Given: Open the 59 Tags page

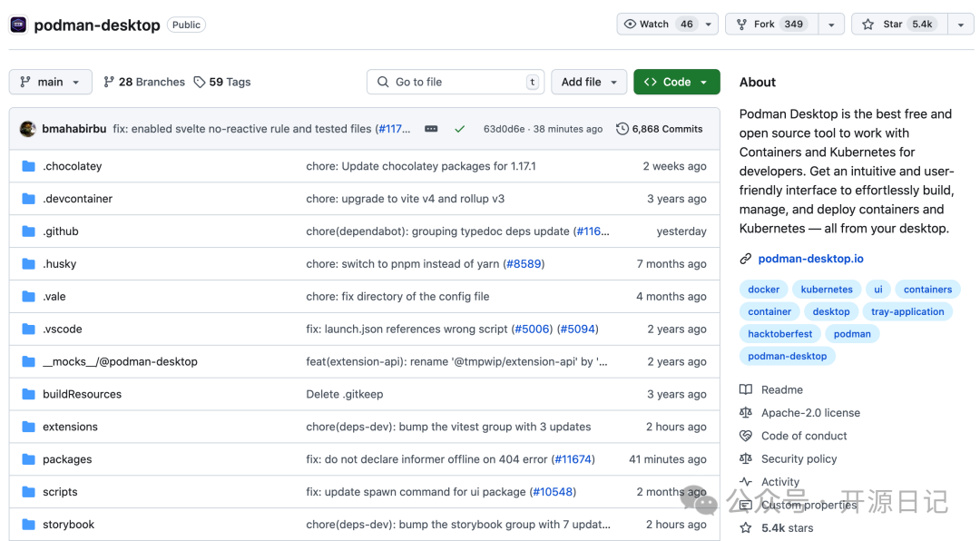Looking at the screenshot, I should point(222,82).
